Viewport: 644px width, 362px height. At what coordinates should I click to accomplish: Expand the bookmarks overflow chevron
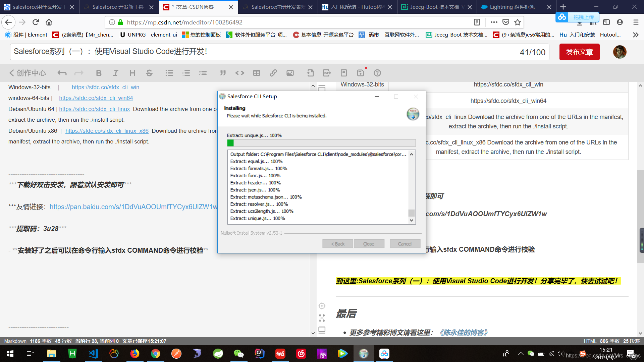[636, 35]
